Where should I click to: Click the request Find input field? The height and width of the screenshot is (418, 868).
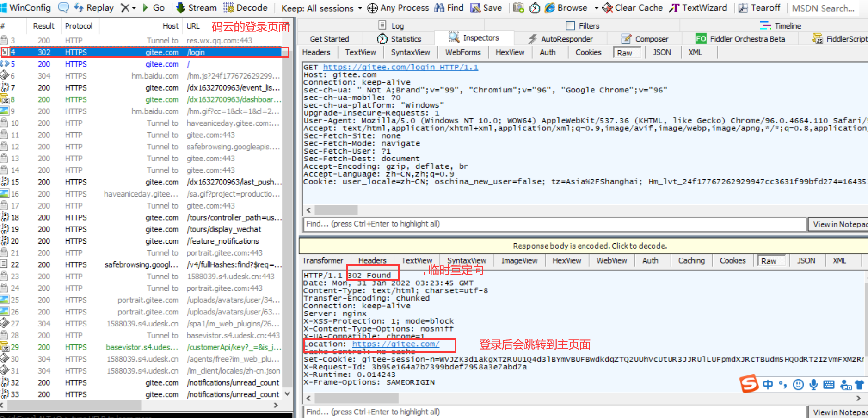click(x=554, y=224)
